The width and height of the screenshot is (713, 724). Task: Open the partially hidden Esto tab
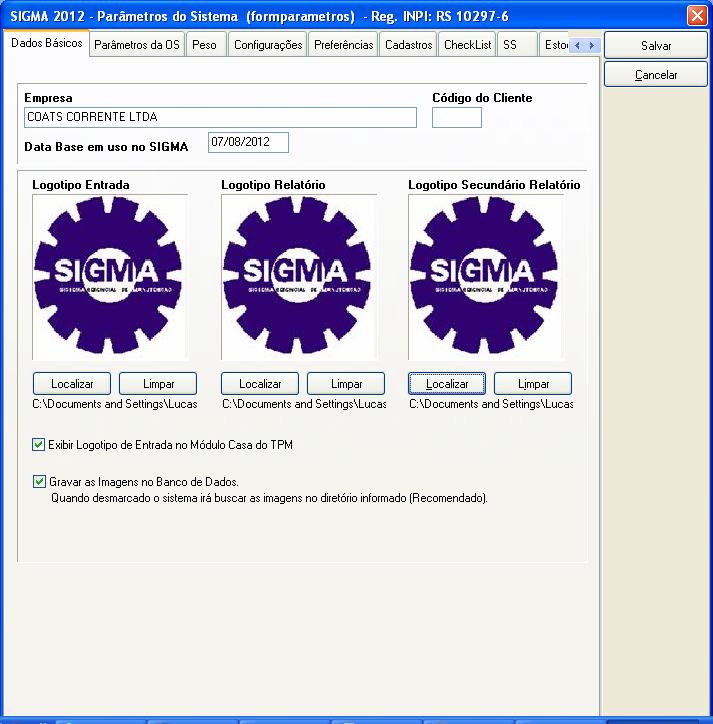point(554,45)
